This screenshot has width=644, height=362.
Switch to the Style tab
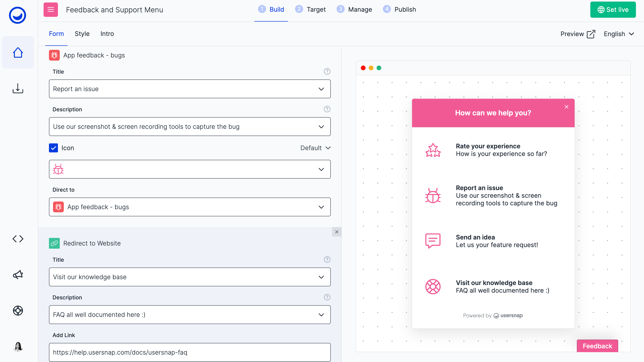tap(82, 34)
